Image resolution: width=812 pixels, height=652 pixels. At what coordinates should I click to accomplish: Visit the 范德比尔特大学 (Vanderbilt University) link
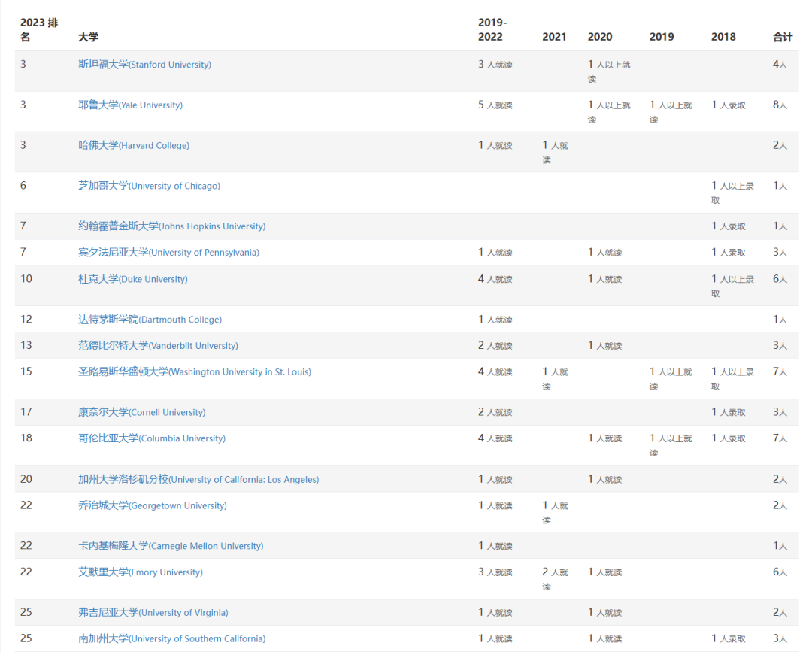coord(159,345)
